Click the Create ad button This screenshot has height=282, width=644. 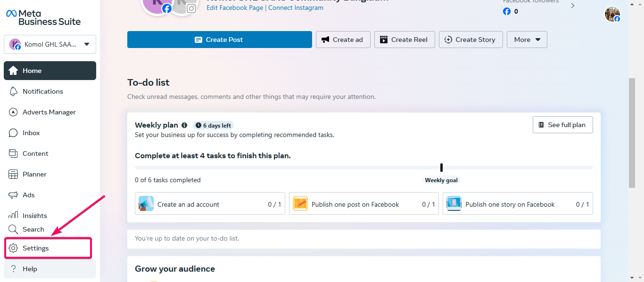343,40
